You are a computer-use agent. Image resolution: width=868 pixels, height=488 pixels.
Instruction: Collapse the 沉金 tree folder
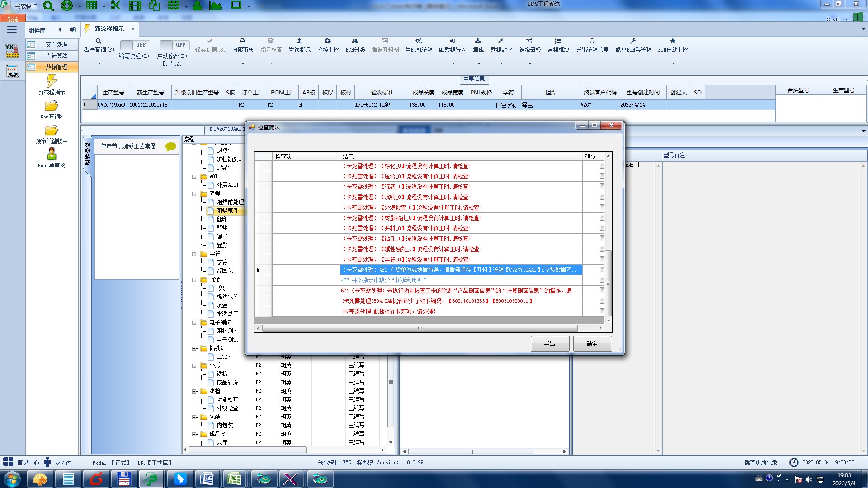pos(194,280)
